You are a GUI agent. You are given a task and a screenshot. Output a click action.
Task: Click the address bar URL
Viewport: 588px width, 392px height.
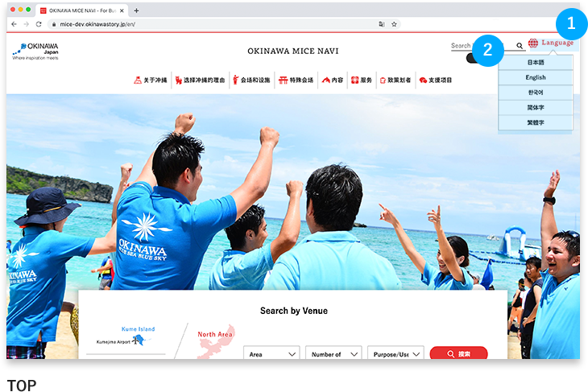coord(97,24)
